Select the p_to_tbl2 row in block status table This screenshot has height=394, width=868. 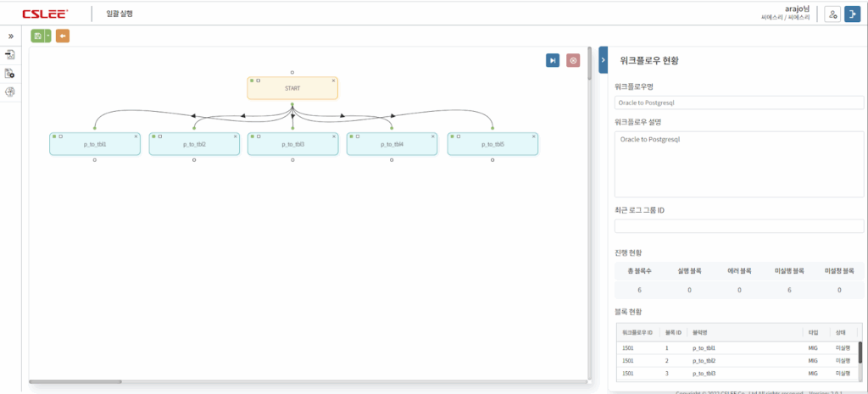tap(736, 360)
